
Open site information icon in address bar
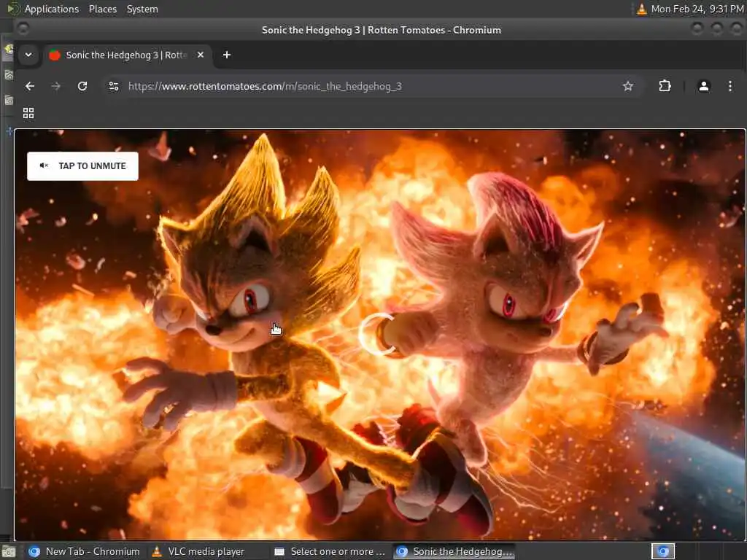(113, 86)
